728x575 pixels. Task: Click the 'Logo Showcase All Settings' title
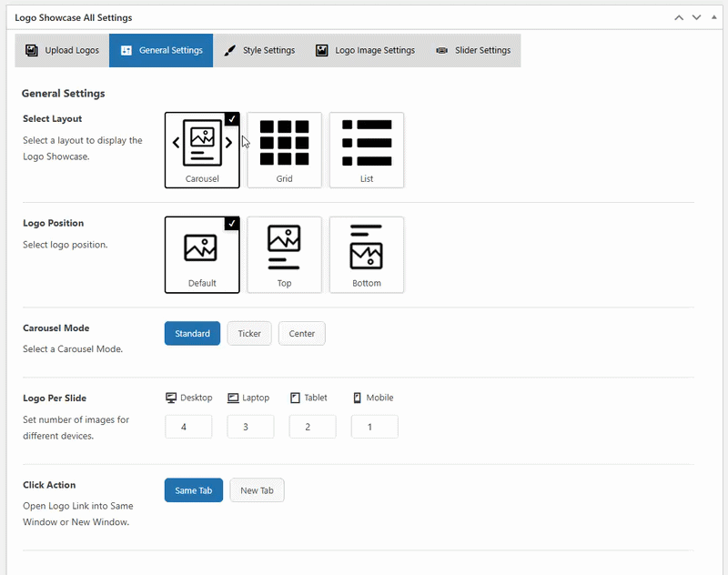pos(74,17)
